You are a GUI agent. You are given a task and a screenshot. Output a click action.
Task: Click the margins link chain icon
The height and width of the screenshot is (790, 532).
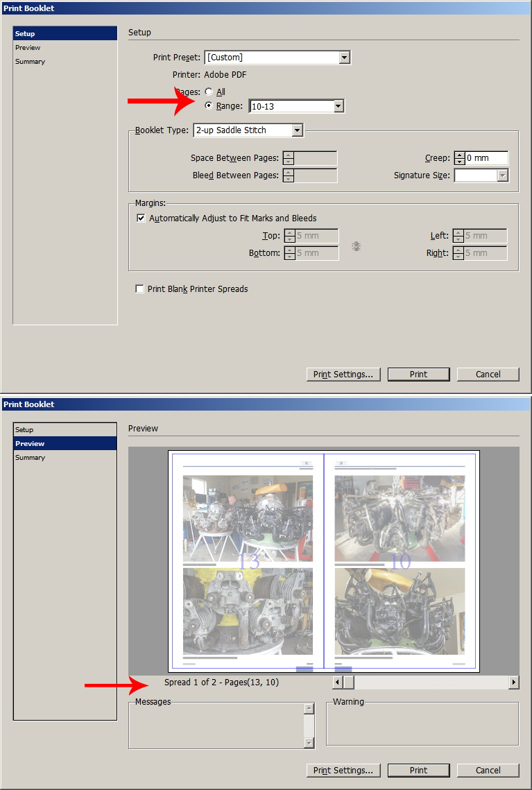pyautogui.click(x=357, y=246)
